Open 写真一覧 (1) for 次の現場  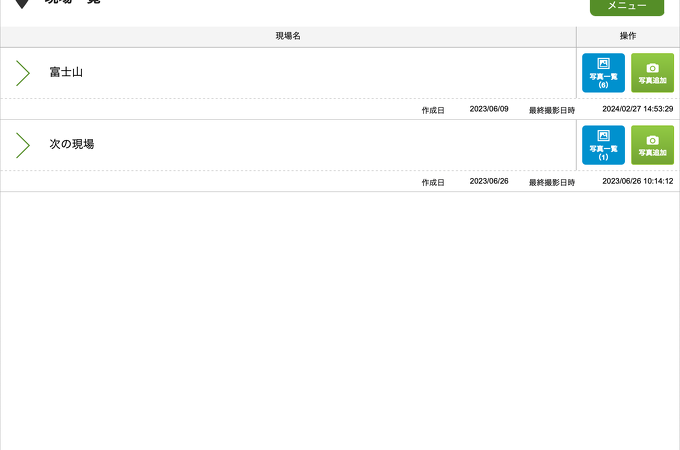pos(603,145)
